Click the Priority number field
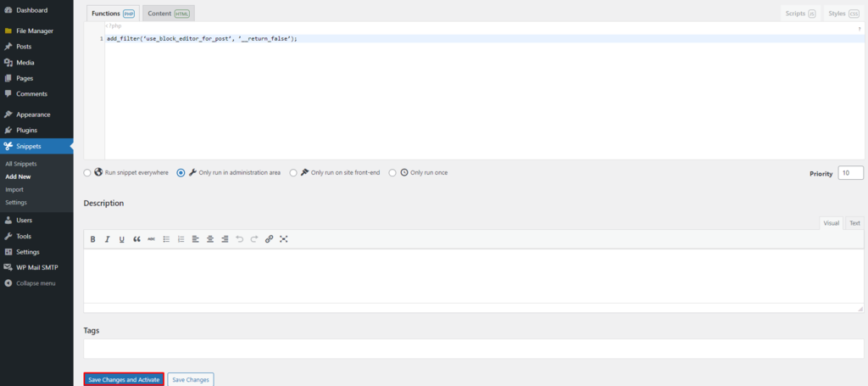The height and width of the screenshot is (386, 868). click(850, 173)
